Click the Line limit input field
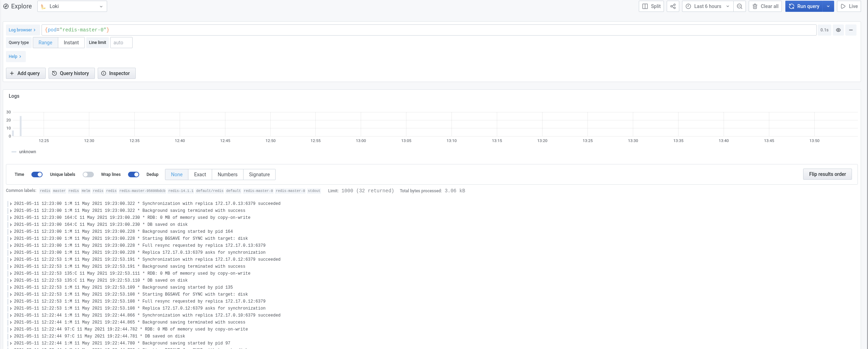 pyautogui.click(x=121, y=42)
